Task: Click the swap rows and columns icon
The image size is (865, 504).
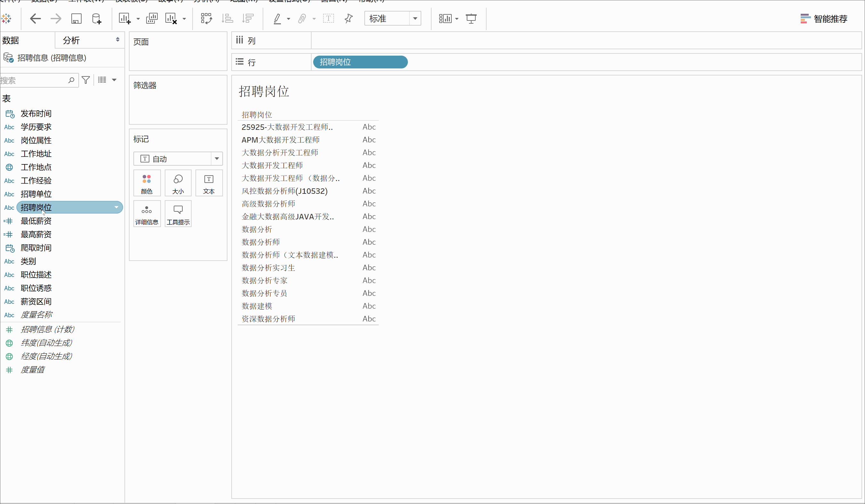Action: (206, 19)
